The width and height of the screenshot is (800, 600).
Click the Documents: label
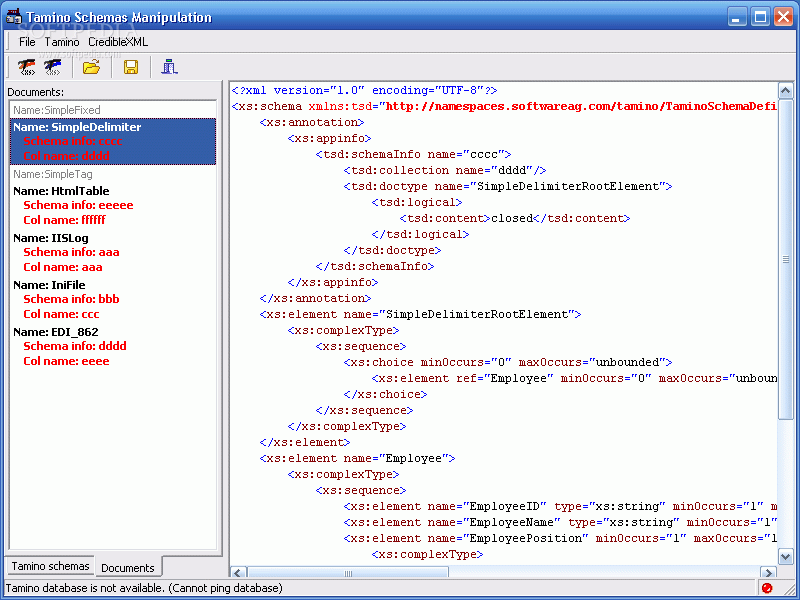pos(35,92)
